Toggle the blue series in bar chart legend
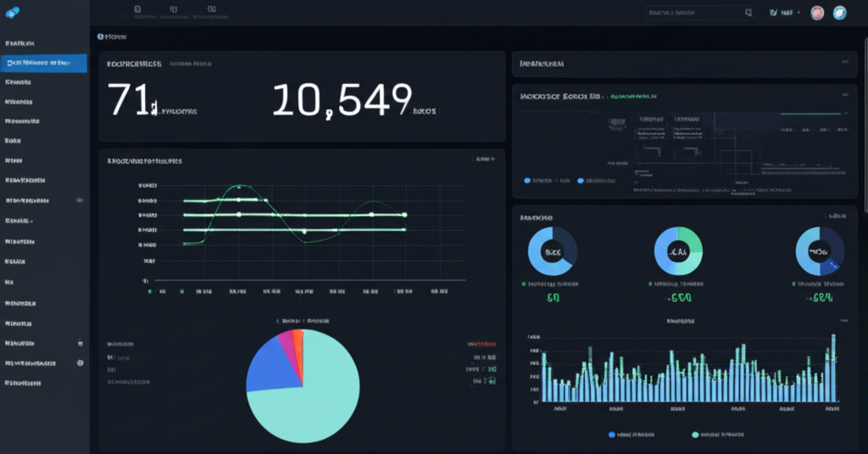Screen dimensions: 868x454 click(x=612, y=434)
